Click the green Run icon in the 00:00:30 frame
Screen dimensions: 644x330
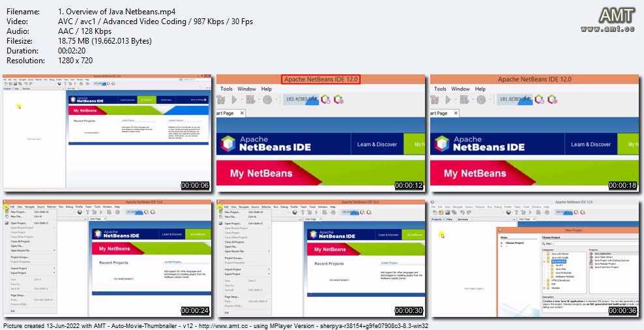point(316,212)
